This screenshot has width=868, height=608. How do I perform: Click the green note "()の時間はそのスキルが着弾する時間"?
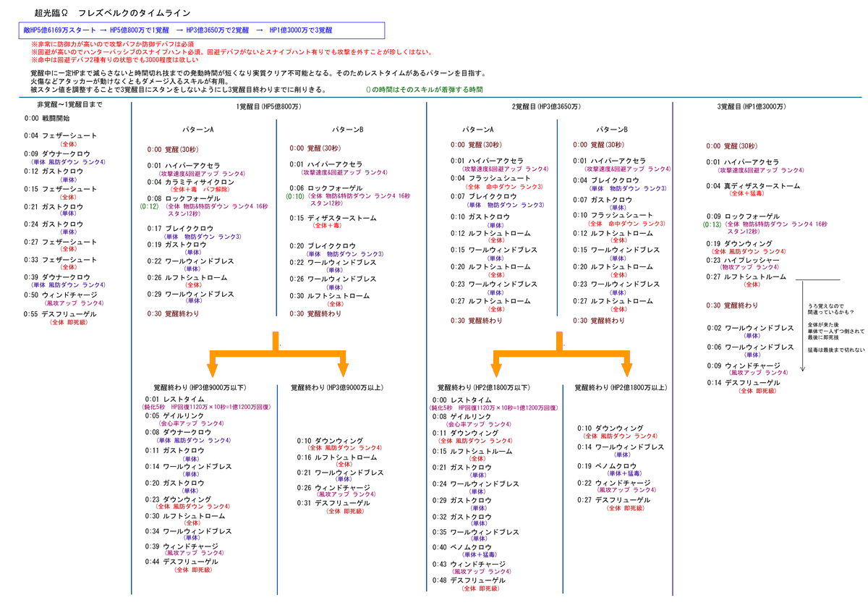[425, 89]
